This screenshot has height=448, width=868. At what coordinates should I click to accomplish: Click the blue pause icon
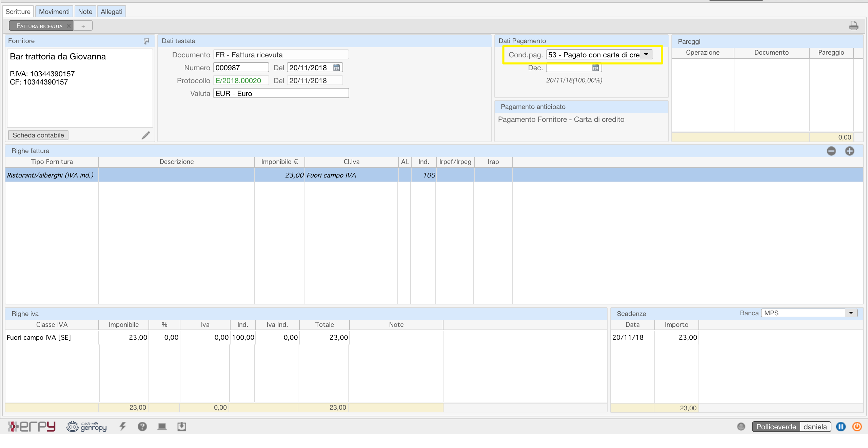click(841, 426)
